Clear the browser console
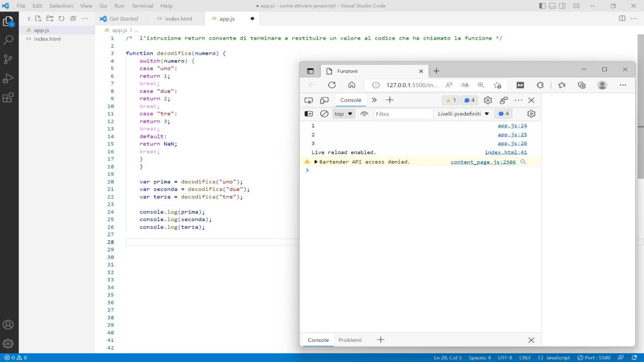 pos(324,114)
